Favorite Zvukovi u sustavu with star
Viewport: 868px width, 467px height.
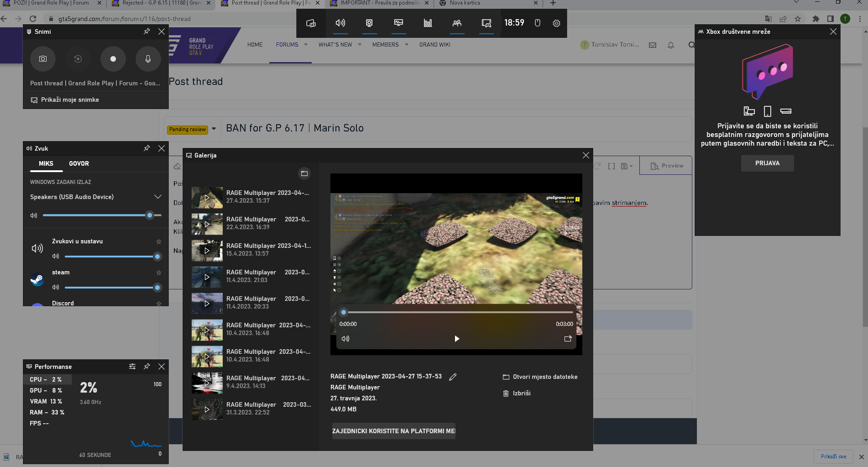click(x=159, y=241)
